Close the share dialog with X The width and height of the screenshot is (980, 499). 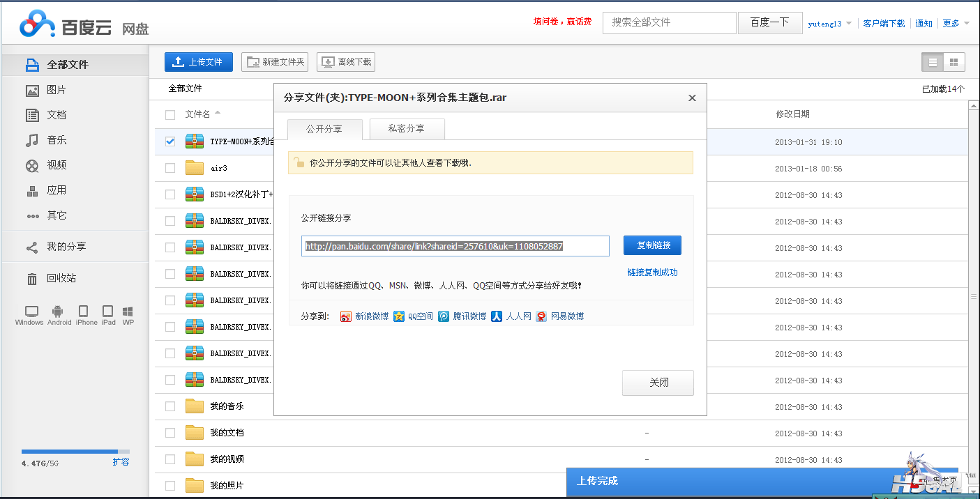(692, 98)
